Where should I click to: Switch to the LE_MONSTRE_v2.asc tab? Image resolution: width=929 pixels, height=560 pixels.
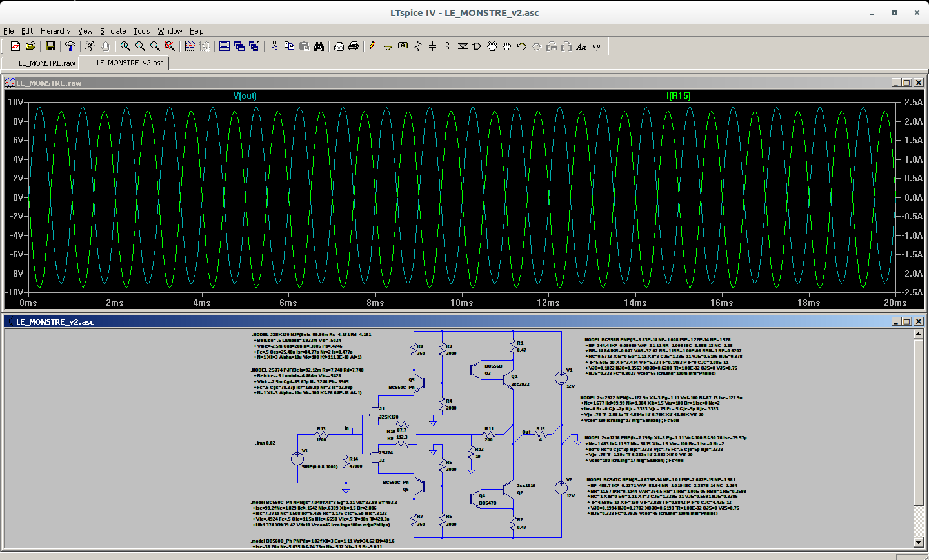pyautogui.click(x=125, y=63)
